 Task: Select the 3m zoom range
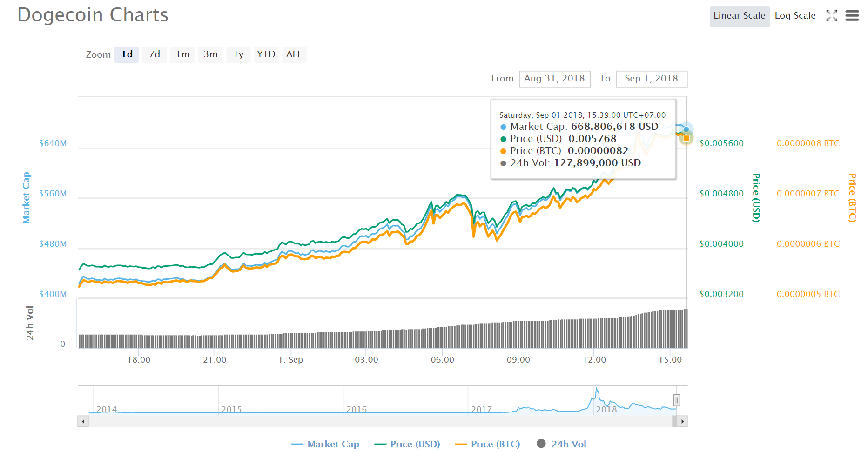[x=210, y=54]
